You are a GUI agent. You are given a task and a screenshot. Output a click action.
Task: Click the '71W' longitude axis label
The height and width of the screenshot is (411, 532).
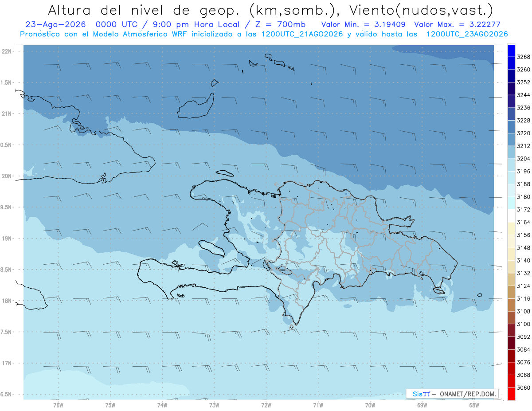click(x=318, y=405)
